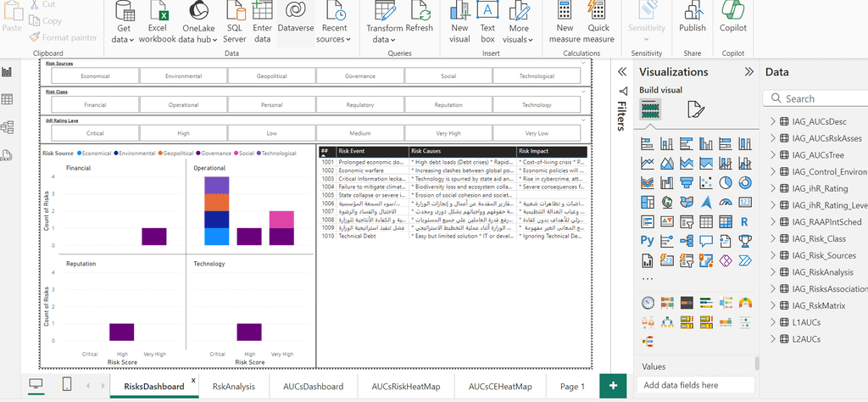The image size is (868, 402).
Task: Toggle the Medium rating level slicer
Action: [359, 133]
